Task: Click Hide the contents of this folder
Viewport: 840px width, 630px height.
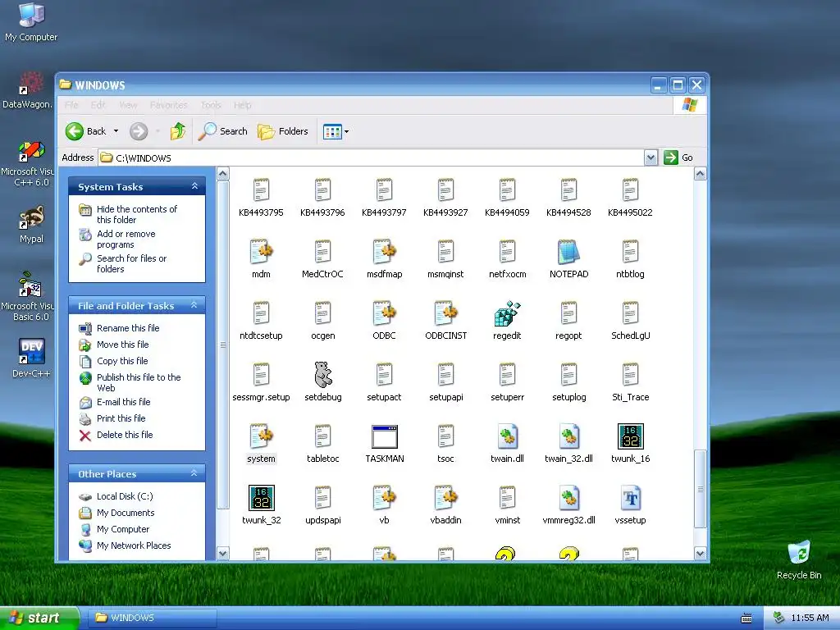Action: (x=137, y=214)
